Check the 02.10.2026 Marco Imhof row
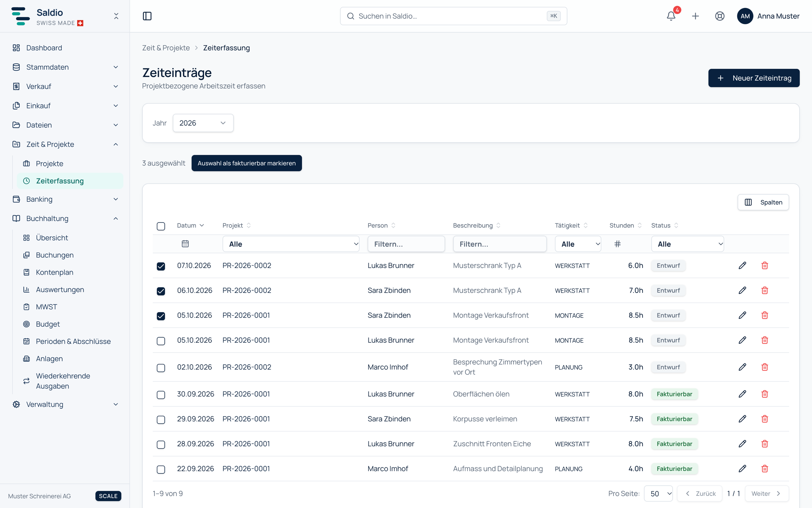 click(x=161, y=368)
